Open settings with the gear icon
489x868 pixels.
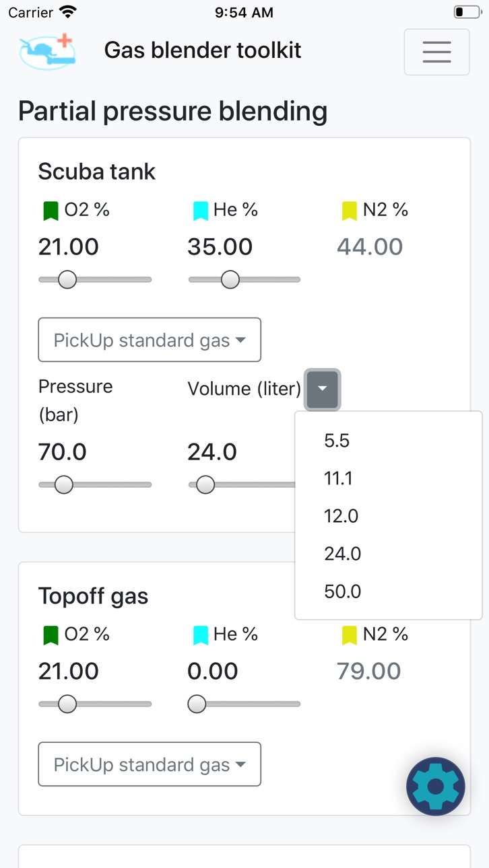tap(436, 787)
